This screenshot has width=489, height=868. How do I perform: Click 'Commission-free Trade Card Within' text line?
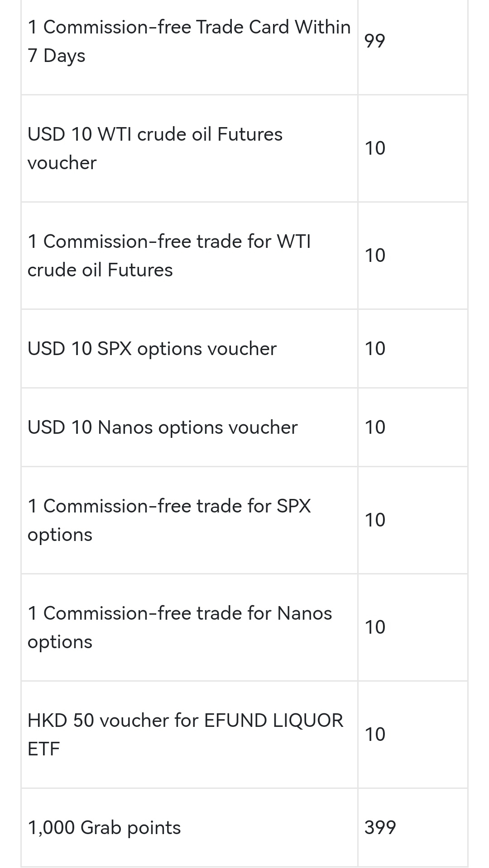189,27
